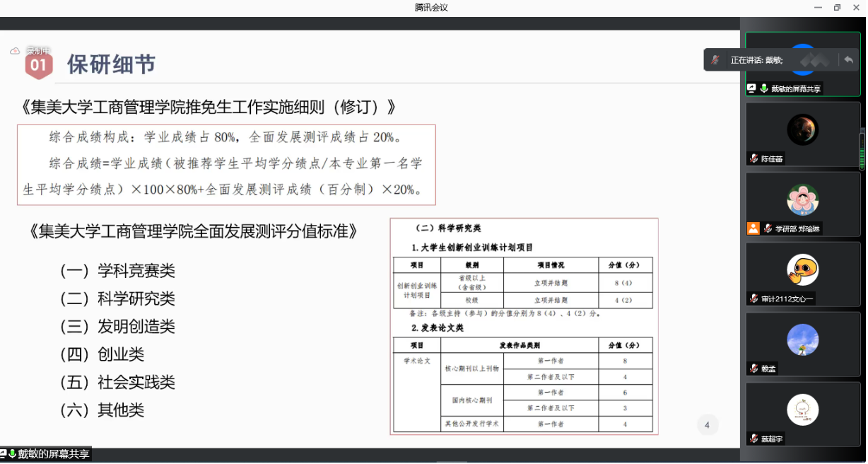Click the muted mic icon beside 蔡超宇
Image resolution: width=868 pixels, height=464 pixels.
pos(754,439)
